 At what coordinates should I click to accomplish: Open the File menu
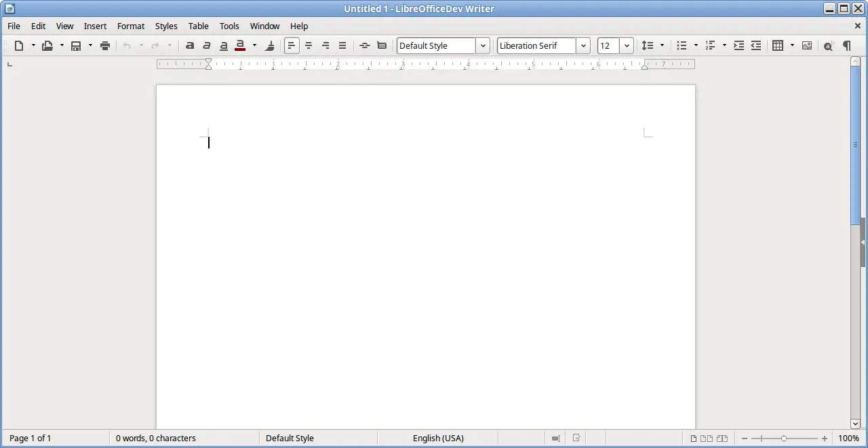click(x=14, y=26)
